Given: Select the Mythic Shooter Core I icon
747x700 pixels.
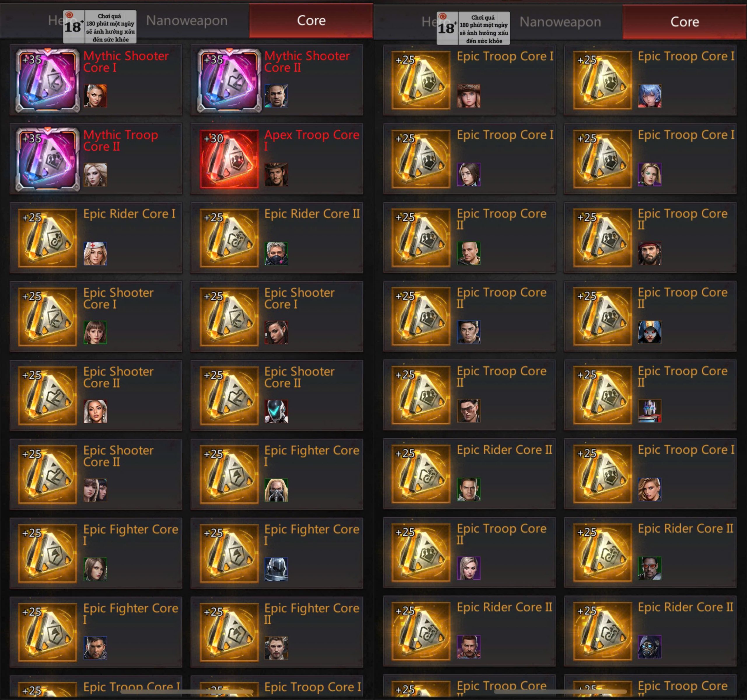Looking at the screenshot, I should 47,81.
